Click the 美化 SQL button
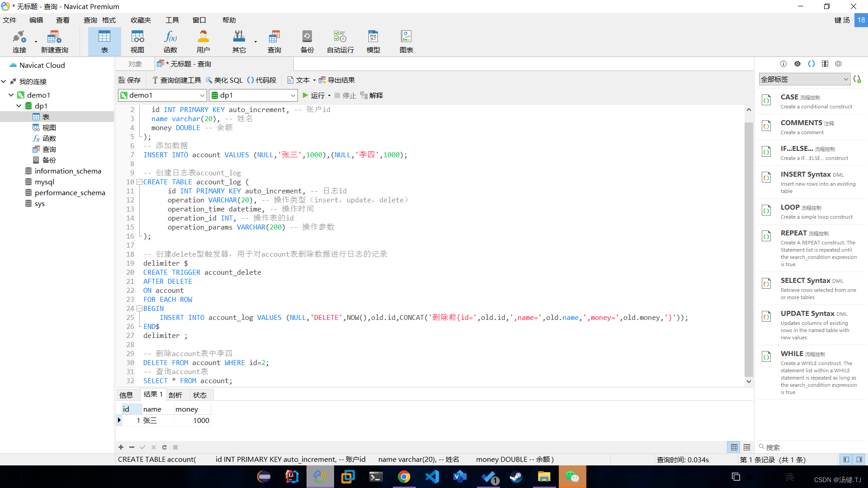The width and height of the screenshot is (868, 488). click(224, 80)
